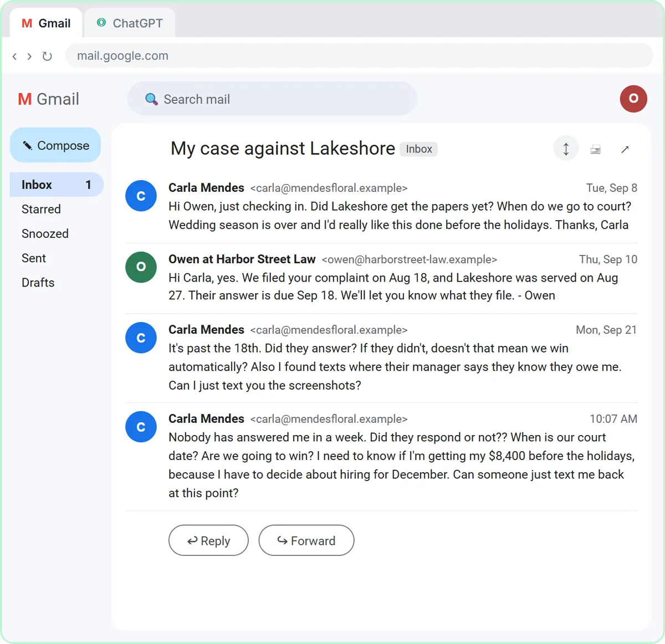Click the "Tue, Sep 8" date
The height and width of the screenshot is (644, 665).
[612, 188]
